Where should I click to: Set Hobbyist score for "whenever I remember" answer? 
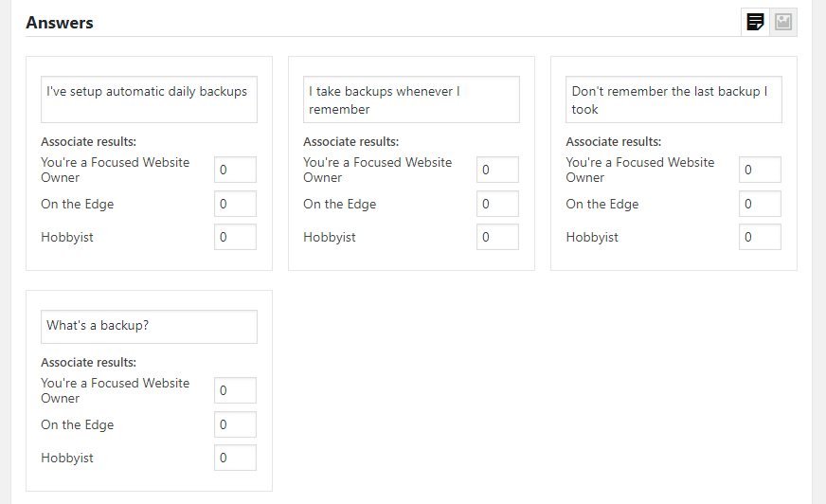(x=497, y=237)
